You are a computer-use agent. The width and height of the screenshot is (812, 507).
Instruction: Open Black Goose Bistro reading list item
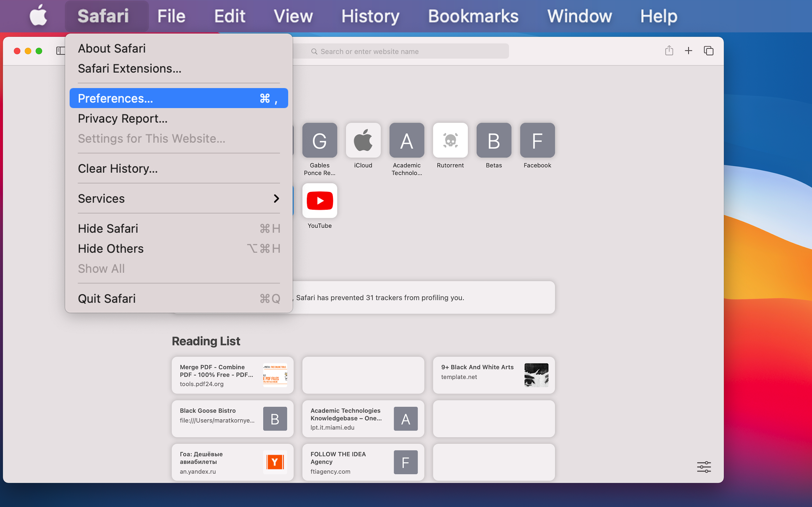[x=233, y=419]
